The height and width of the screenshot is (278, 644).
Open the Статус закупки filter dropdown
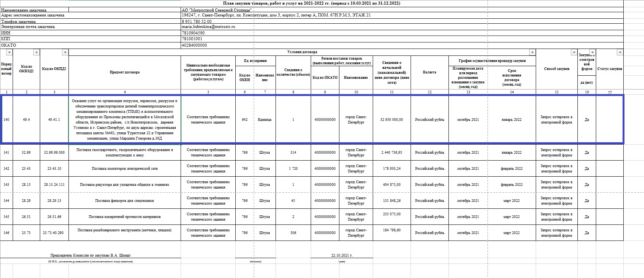620,52
